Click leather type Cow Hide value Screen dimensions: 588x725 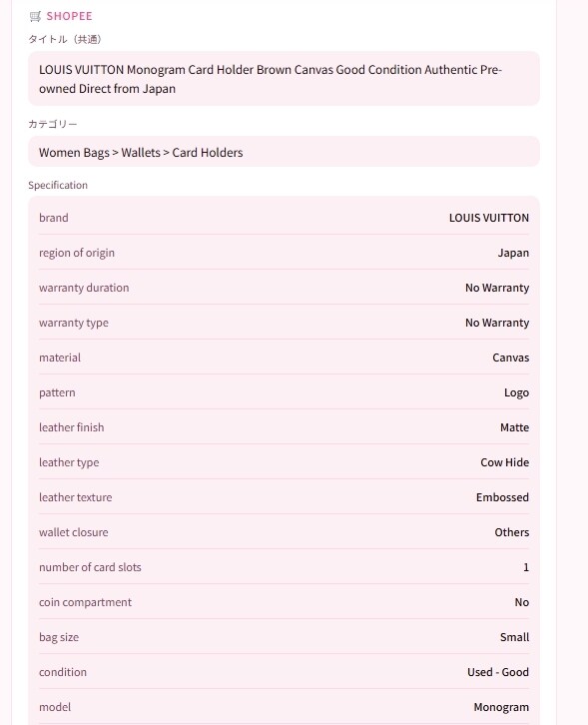point(504,462)
